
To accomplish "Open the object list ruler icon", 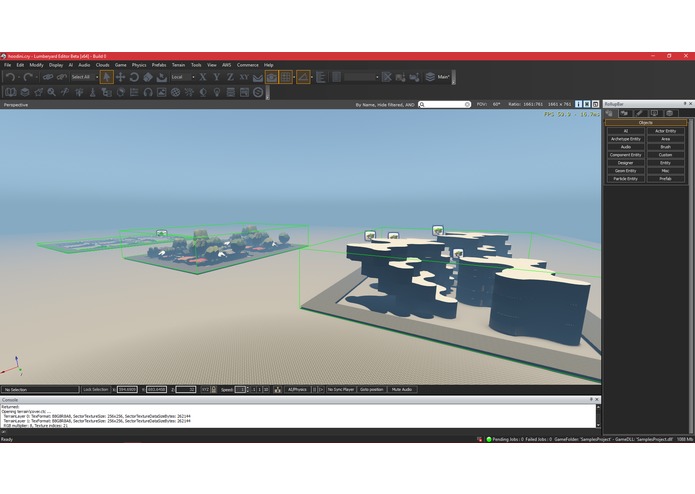I will pos(320,77).
